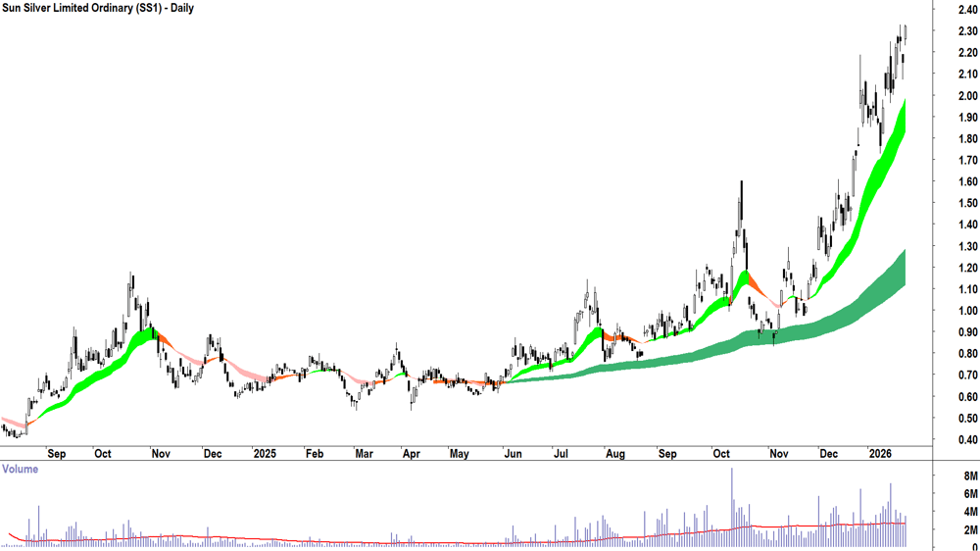The image size is (980, 551).
Task: Click the latest candlestick near 2.30
Action: click(x=905, y=32)
